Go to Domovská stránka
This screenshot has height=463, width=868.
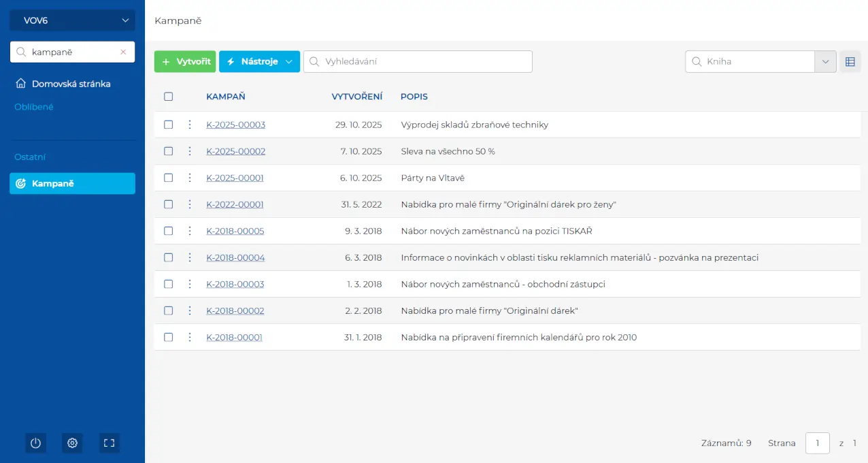[x=71, y=84]
